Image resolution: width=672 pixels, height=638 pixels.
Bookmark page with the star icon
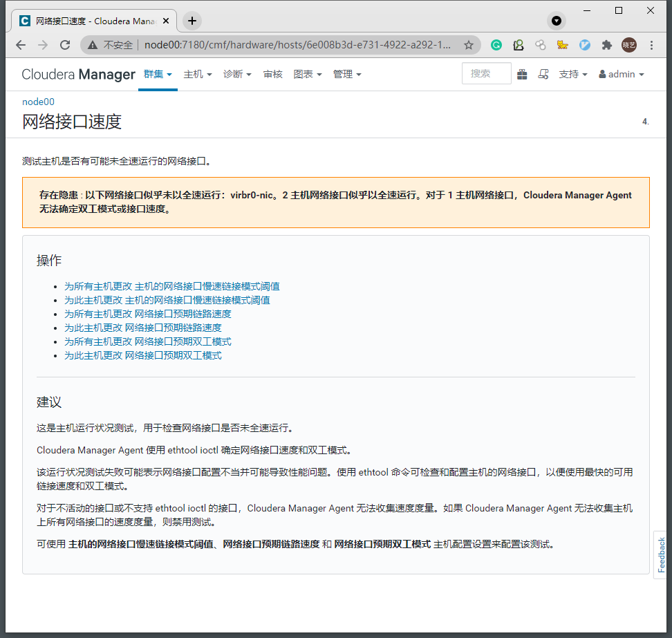469,45
